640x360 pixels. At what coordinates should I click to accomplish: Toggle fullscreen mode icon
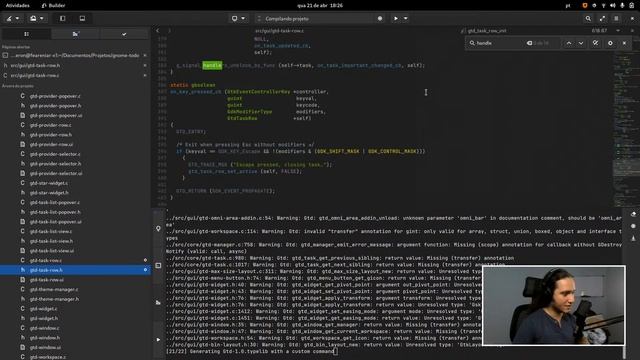(x=602, y=18)
